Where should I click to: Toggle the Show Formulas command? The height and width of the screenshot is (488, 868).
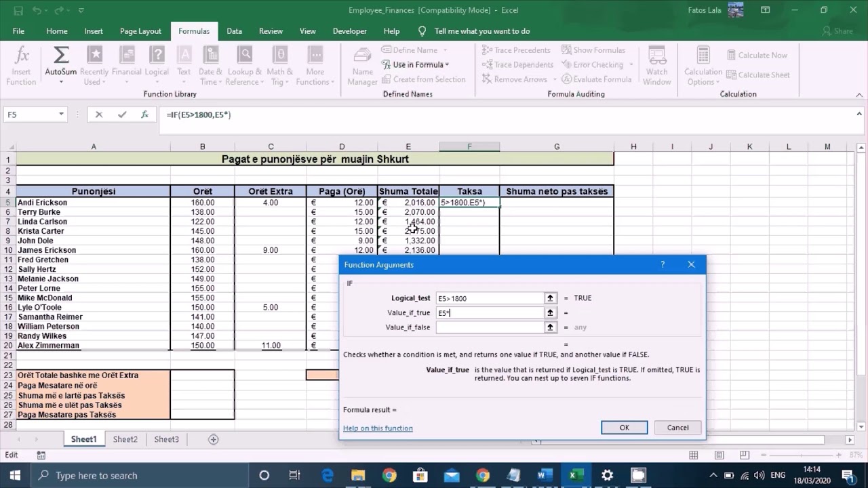[x=593, y=50]
